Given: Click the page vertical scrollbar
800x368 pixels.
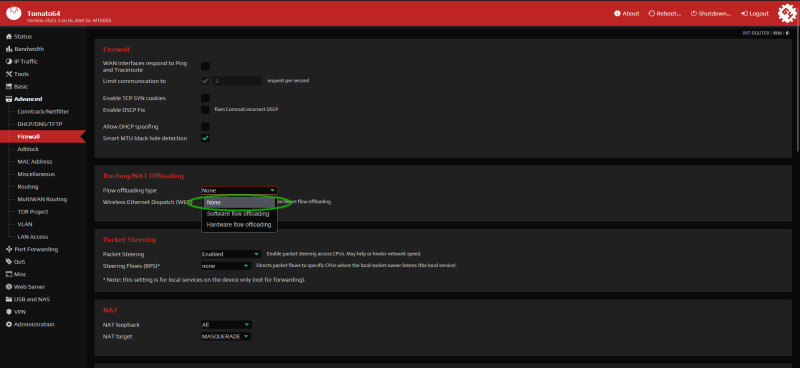Looking at the screenshot, I should click(797, 89).
